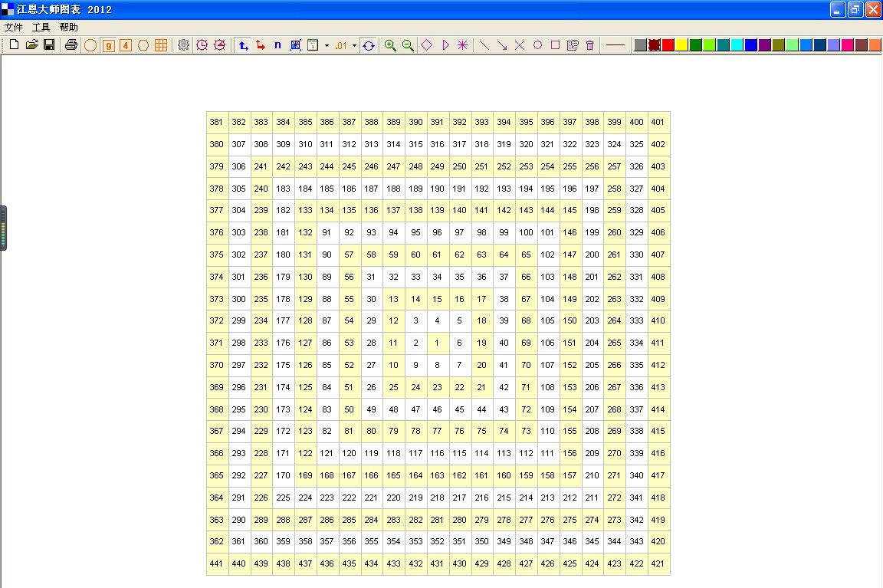Click the printer icon
This screenshot has height=588, width=883.
click(71, 45)
